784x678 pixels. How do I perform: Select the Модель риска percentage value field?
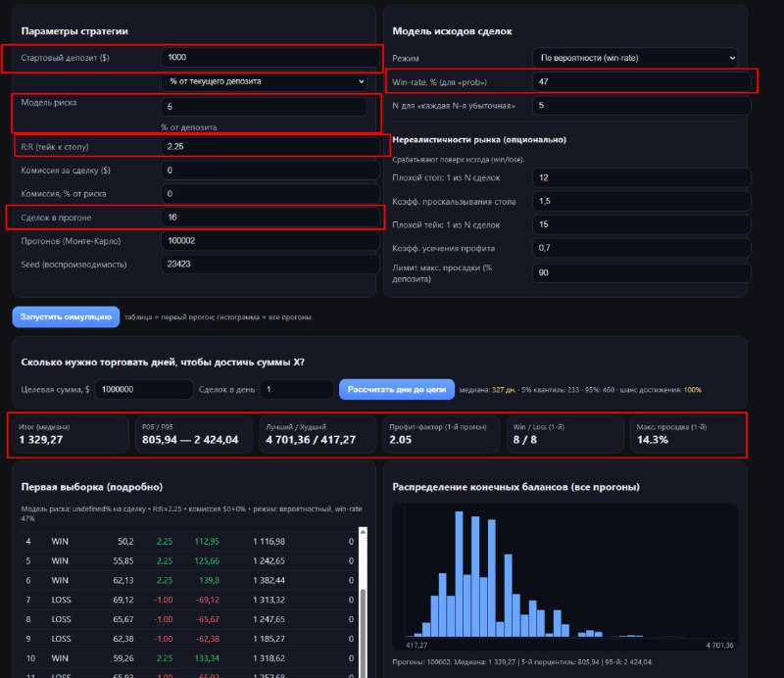pyautogui.click(x=265, y=106)
